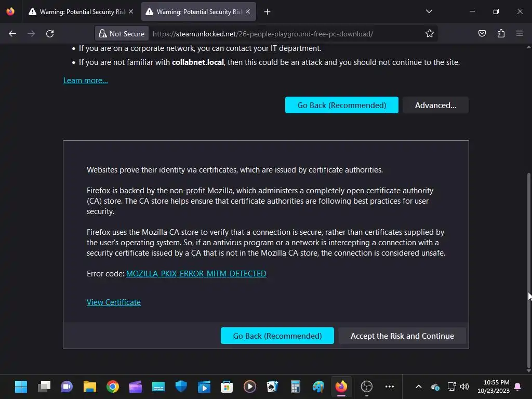The image size is (532, 399).
Task: Click the browser back arrow
Action: (12, 34)
